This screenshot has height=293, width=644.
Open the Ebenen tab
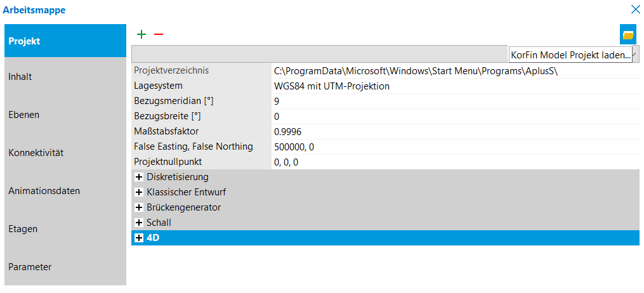(65, 115)
